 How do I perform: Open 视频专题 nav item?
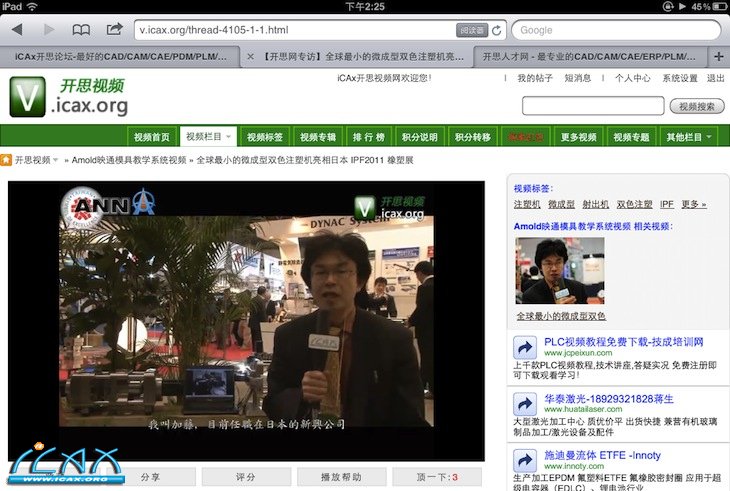[x=631, y=137]
